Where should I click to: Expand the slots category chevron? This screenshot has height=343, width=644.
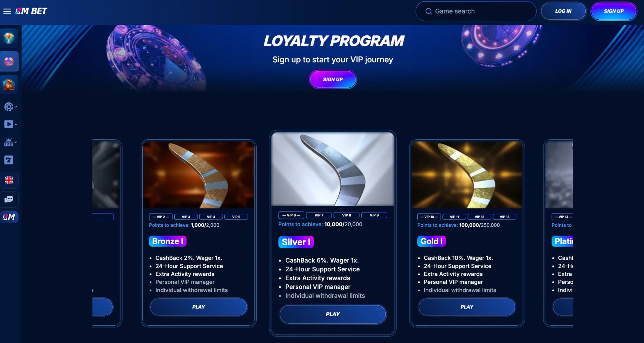pyautogui.click(x=16, y=142)
